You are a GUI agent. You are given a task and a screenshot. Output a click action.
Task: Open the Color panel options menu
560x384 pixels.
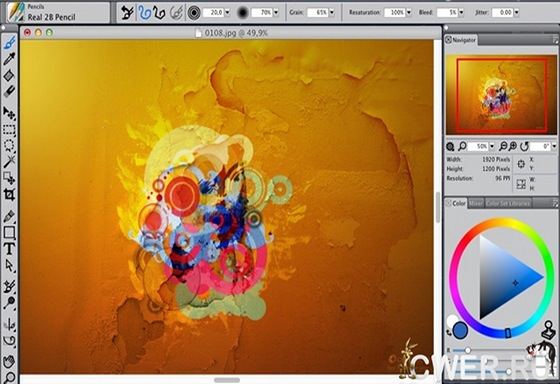(x=555, y=203)
